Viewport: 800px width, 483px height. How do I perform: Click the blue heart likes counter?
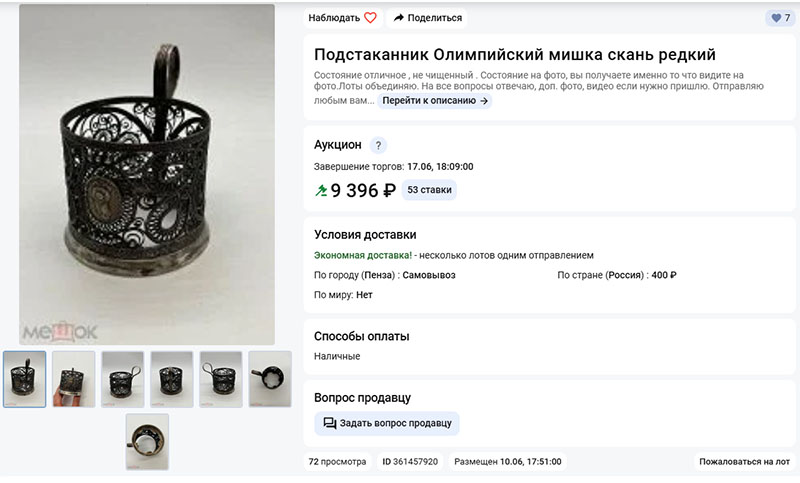click(x=781, y=18)
